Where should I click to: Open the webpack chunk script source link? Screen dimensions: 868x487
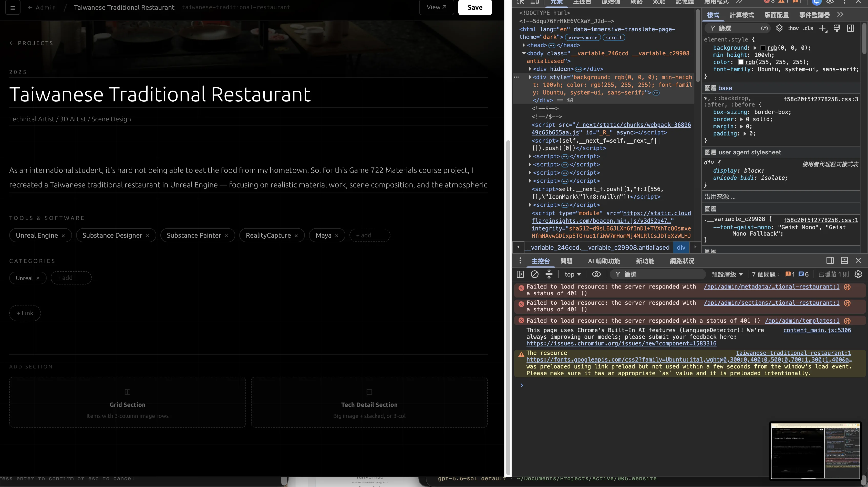[x=611, y=129]
